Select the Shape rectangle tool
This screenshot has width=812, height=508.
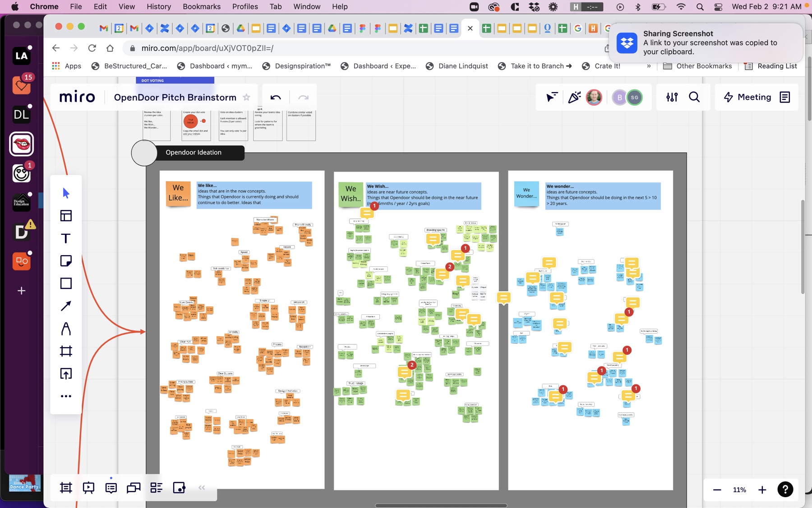pos(66,284)
